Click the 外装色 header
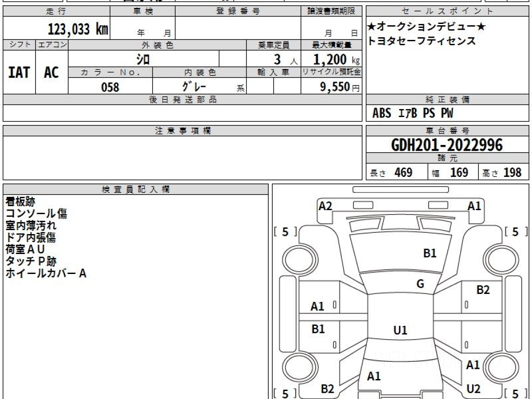The image size is (532, 399). (157, 45)
